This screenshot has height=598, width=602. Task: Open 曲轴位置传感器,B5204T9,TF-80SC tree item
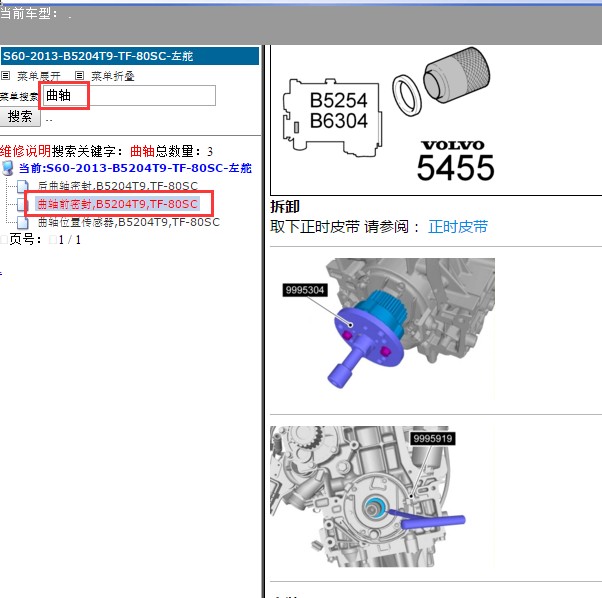click(129, 222)
